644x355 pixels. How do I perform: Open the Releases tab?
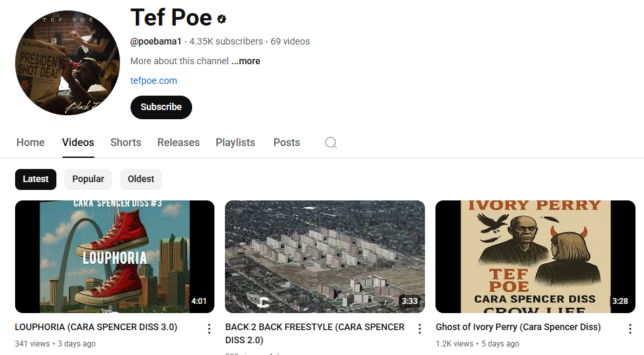[x=178, y=142]
